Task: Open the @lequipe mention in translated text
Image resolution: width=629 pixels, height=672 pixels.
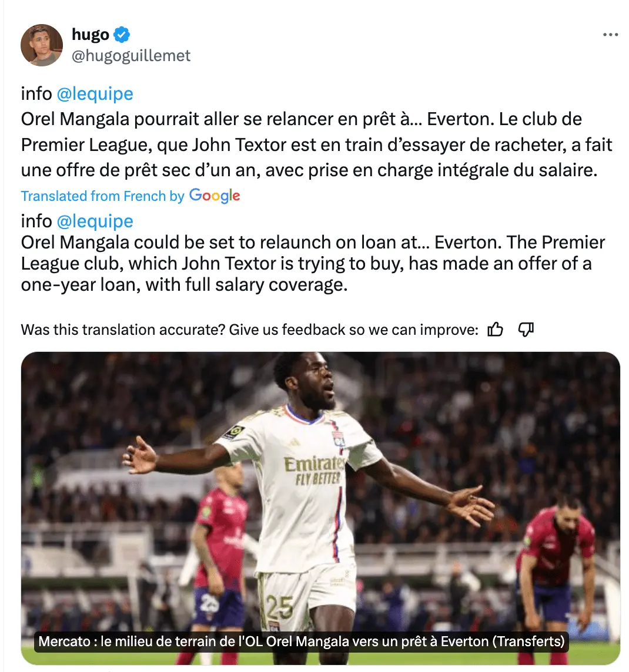Action: coord(95,221)
